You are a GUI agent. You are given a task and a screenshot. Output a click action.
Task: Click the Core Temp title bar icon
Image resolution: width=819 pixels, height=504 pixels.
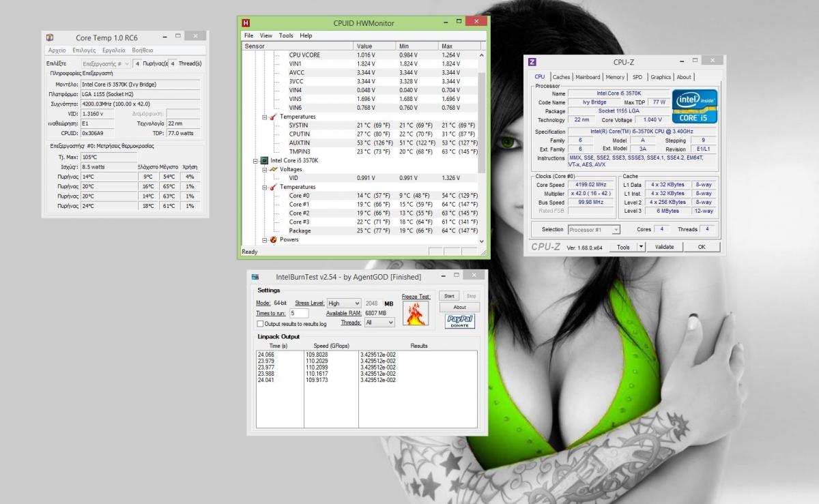pyautogui.click(x=51, y=38)
